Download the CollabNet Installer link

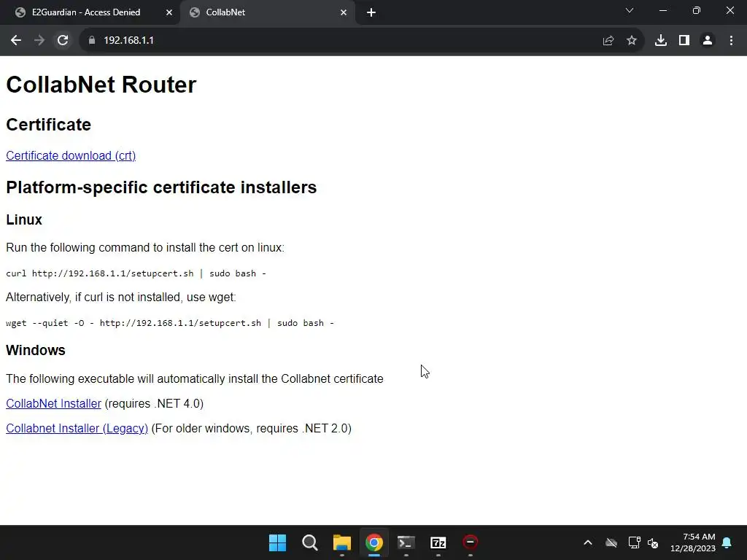click(x=53, y=403)
